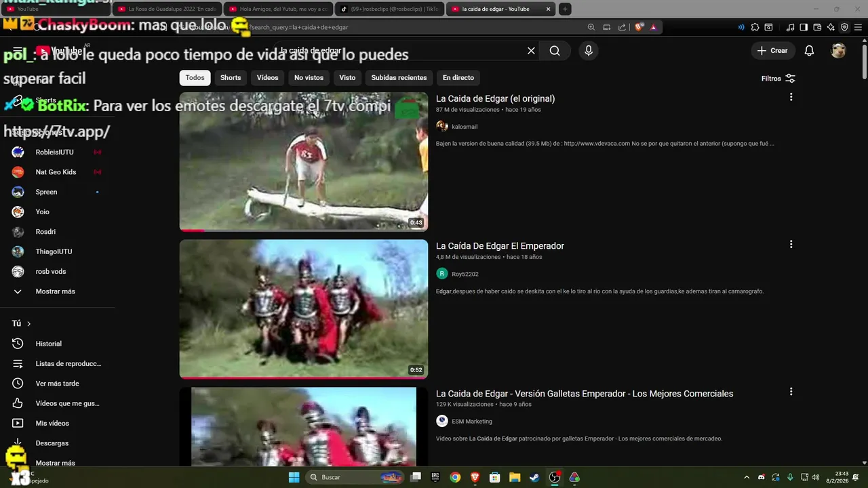Expand Mostrar más below Descargas
The image size is (868, 488).
[56, 463]
